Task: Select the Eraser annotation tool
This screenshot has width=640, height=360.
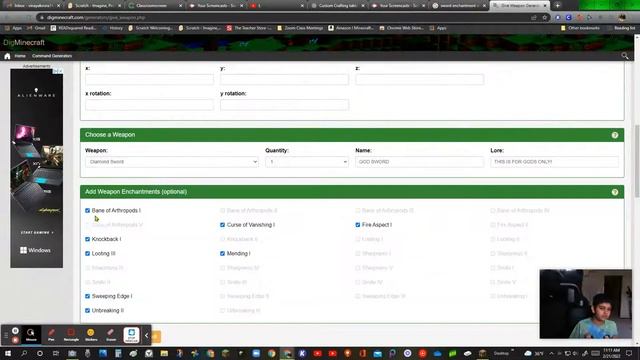Action: coord(111,335)
